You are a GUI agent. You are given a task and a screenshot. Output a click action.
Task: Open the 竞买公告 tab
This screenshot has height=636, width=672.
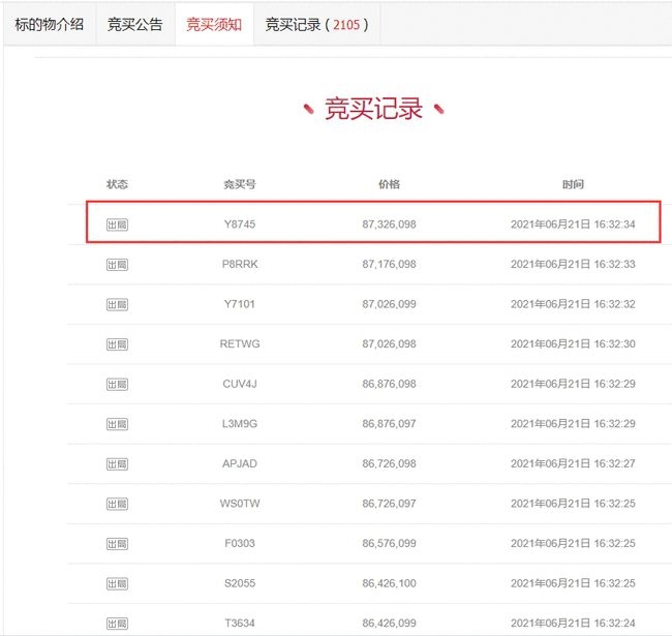point(135,25)
